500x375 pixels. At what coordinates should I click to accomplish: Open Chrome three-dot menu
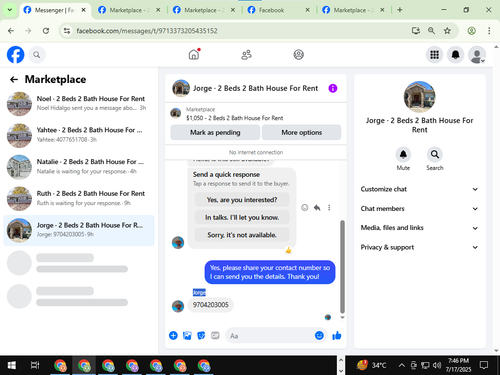pos(489,31)
